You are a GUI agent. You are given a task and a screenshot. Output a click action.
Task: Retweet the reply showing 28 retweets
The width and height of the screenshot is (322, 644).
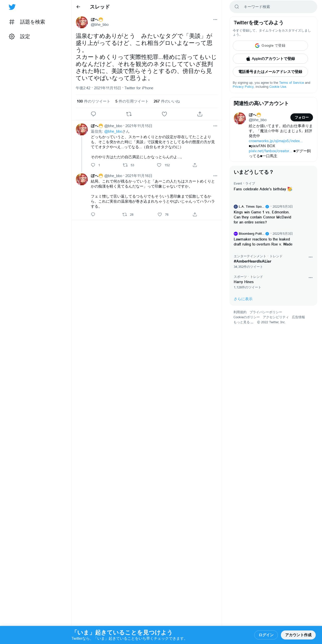point(124,214)
